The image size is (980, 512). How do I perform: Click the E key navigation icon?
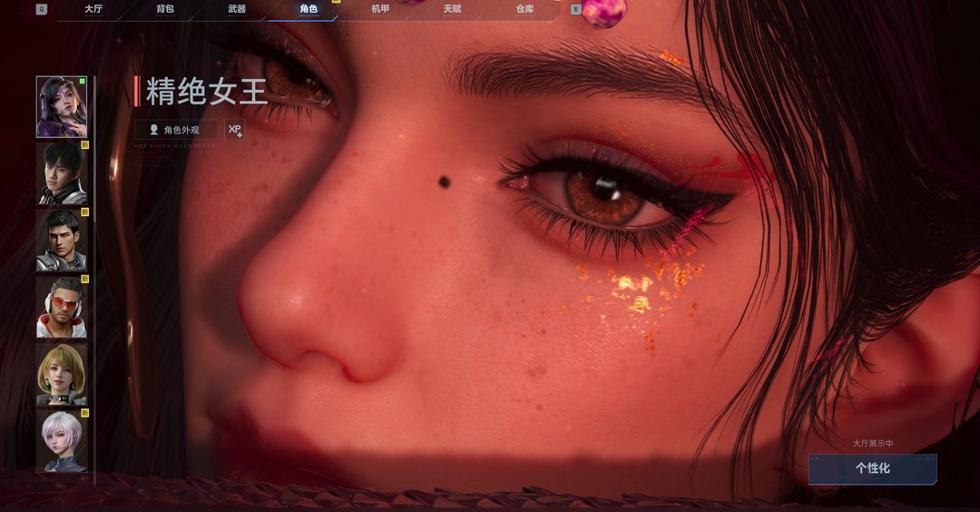click(575, 9)
